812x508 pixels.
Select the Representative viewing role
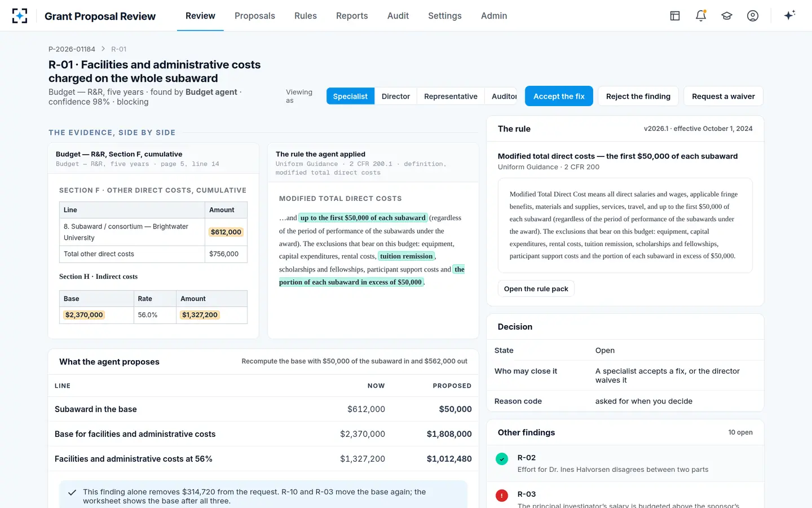coord(451,96)
